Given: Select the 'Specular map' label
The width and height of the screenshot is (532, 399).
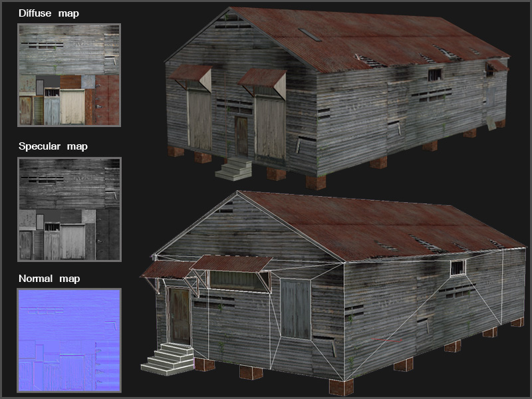Looking at the screenshot, I should pos(53,146).
